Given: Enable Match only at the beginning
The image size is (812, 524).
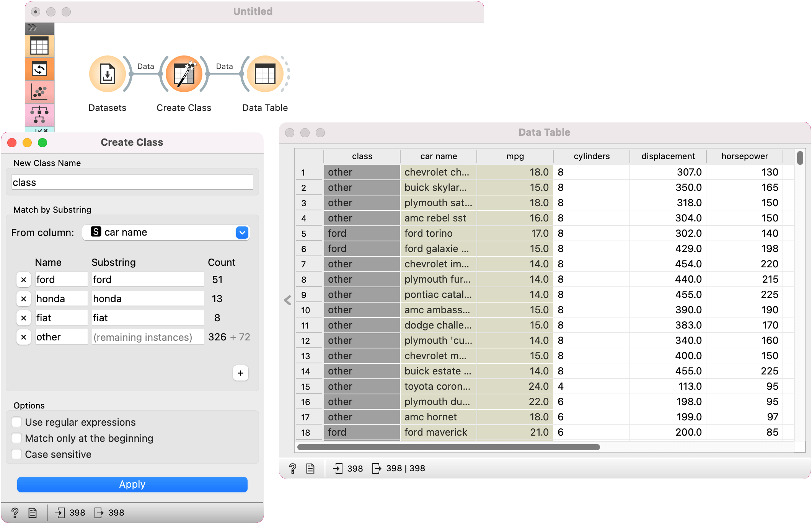Looking at the screenshot, I should [x=16, y=438].
